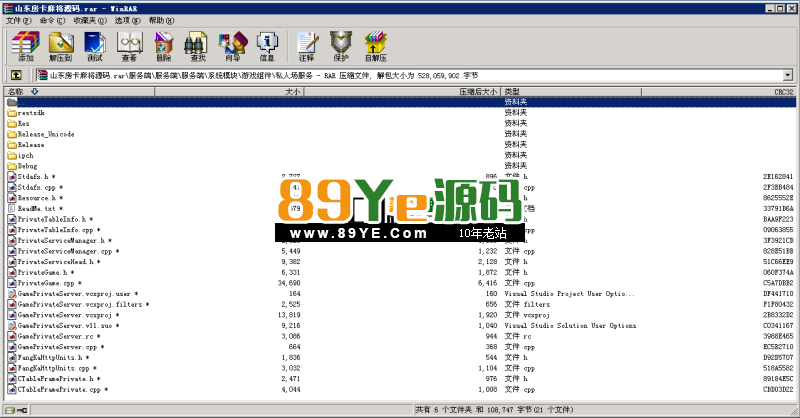Click the ReadMe.txt file icon

point(12,209)
